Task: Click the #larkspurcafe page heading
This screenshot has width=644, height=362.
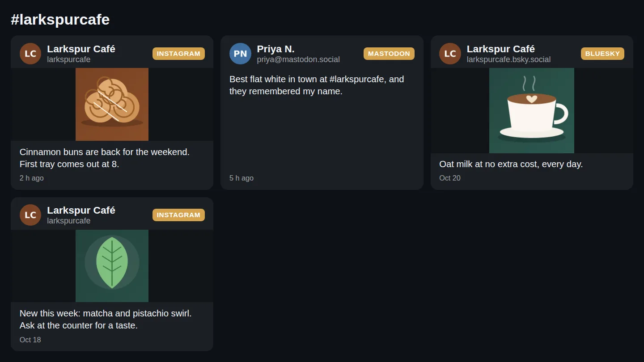Action: pyautogui.click(x=60, y=20)
